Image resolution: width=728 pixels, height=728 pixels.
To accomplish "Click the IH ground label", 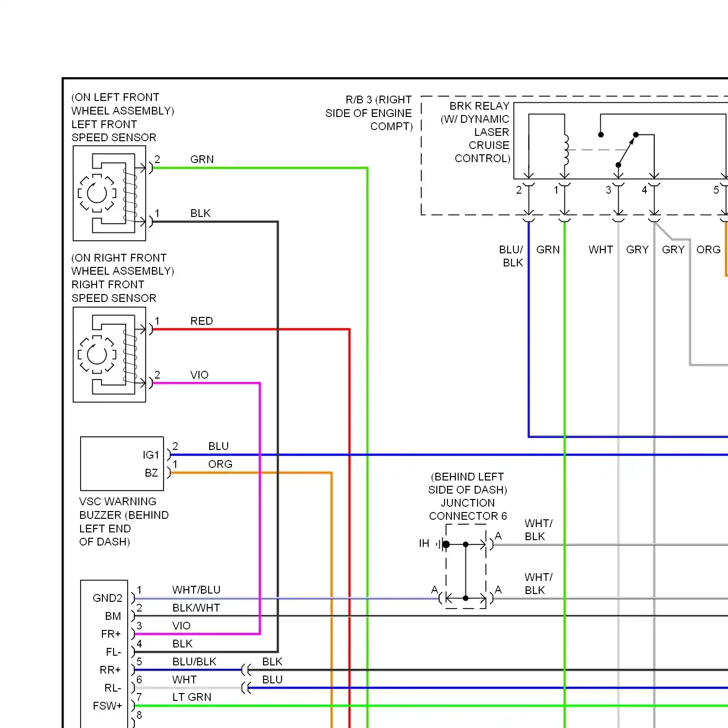I will pos(424,543).
